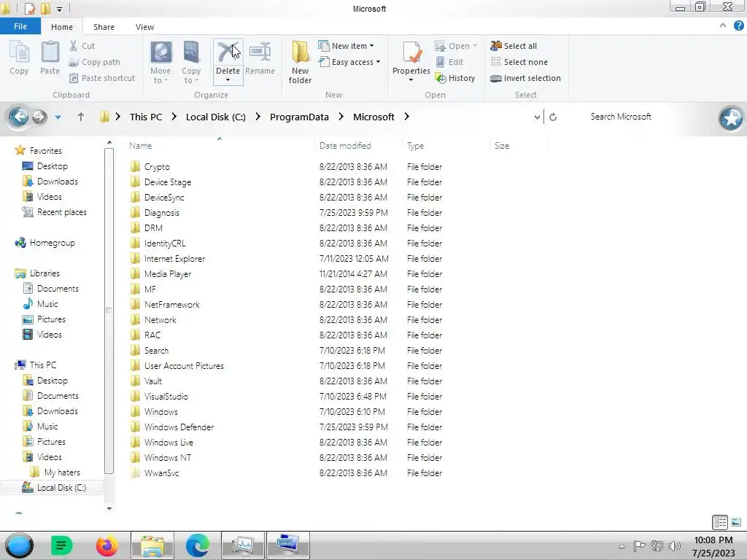Expand the Properties dropdown arrow

tap(411, 80)
